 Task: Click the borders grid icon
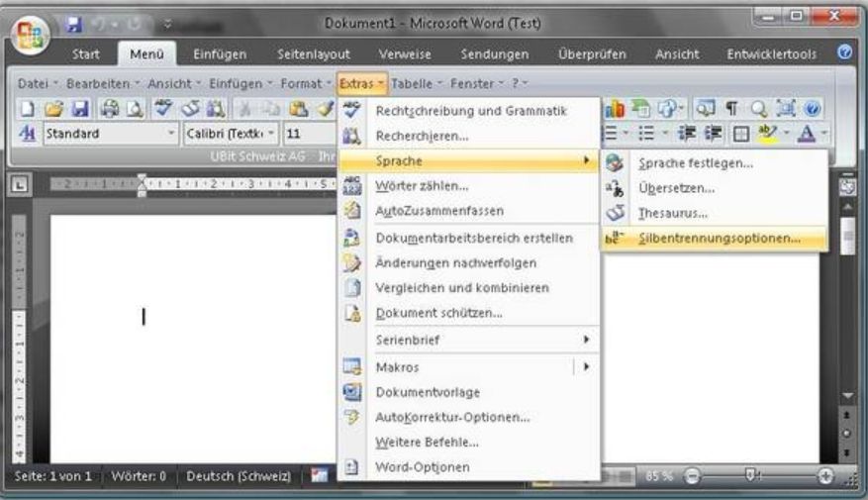[740, 134]
